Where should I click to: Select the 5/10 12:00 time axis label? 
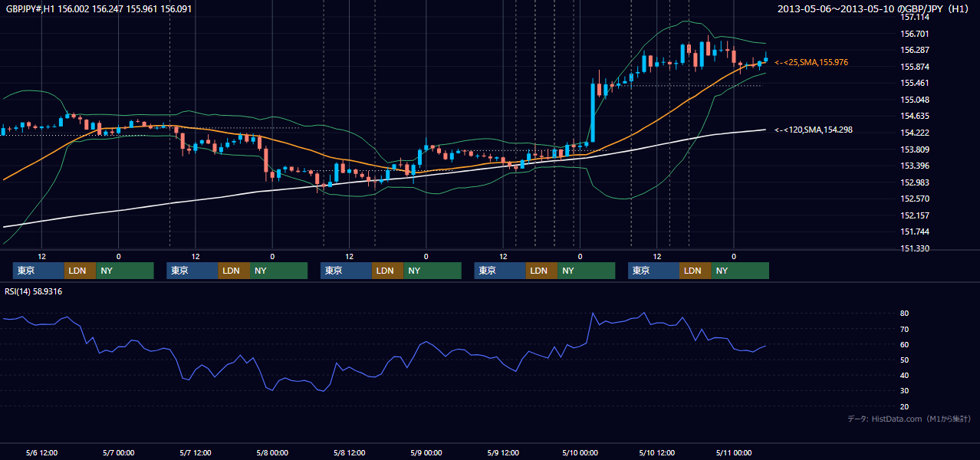(656, 452)
